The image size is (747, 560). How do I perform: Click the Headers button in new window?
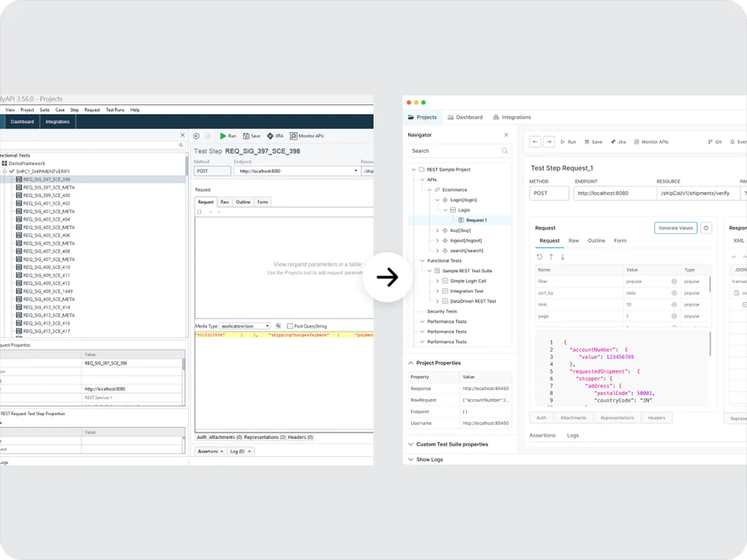(656, 418)
